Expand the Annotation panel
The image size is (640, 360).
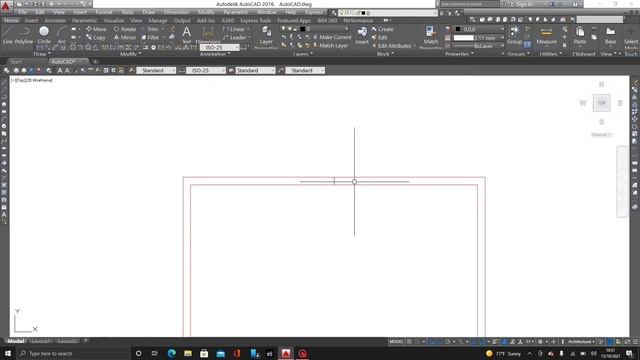pyautogui.click(x=215, y=54)
